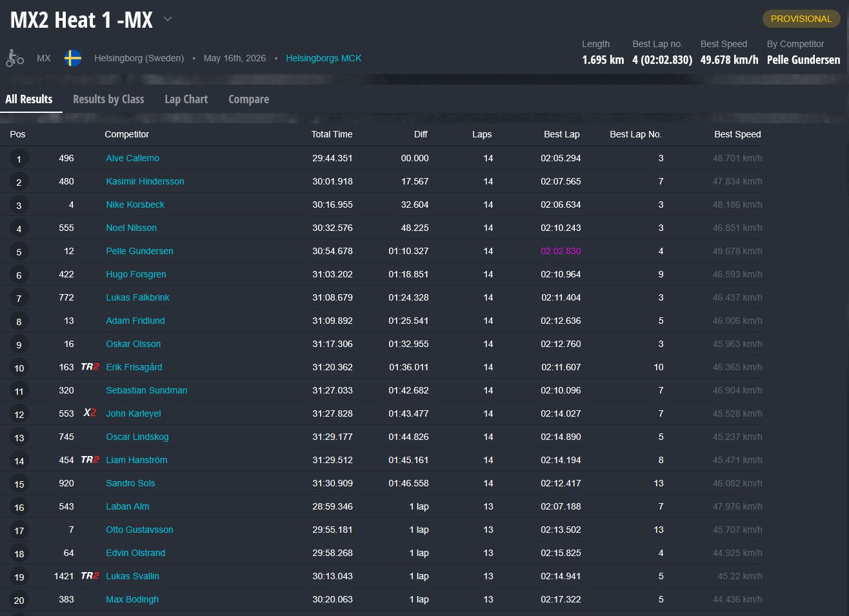Open the Compare tab
The image size is (849, 616).
tap(248, 99)
